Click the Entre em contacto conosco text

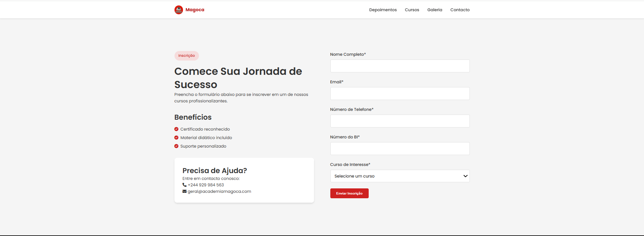pyautogui.click(x=211, y=179)
